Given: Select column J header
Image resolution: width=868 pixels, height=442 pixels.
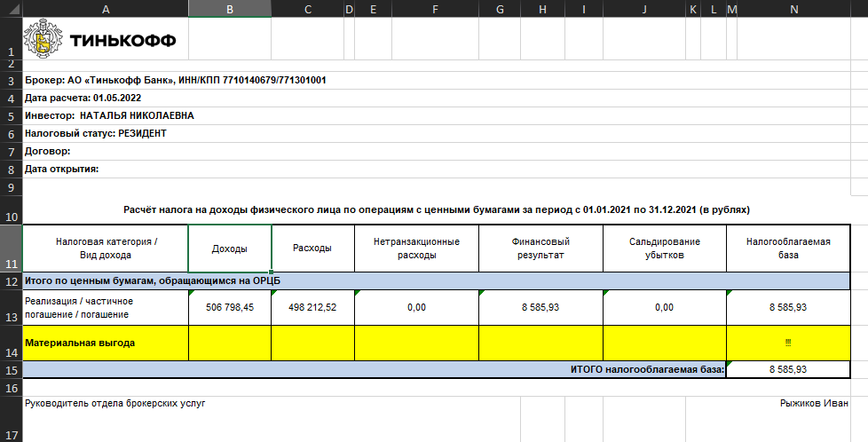Looking at the screenshot, I should tap(644, 8).
